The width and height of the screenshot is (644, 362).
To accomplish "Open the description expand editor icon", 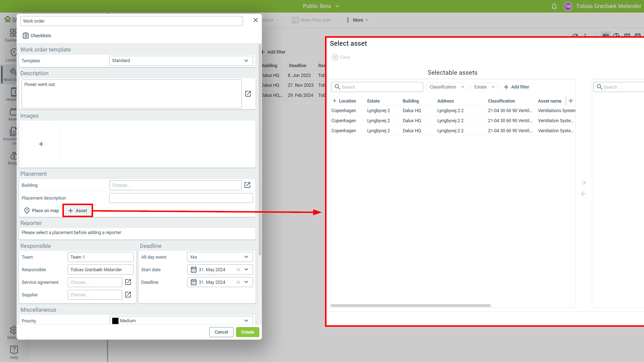I will pos(248,94).
